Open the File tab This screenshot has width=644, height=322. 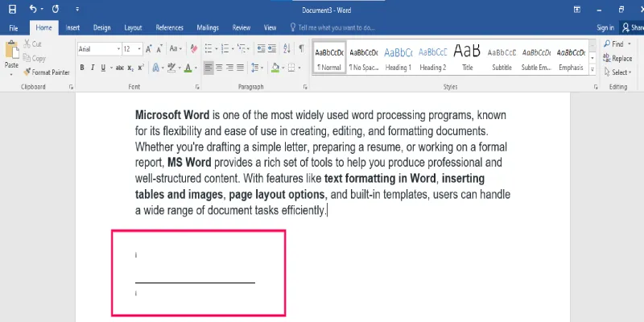tap(14, 28)
